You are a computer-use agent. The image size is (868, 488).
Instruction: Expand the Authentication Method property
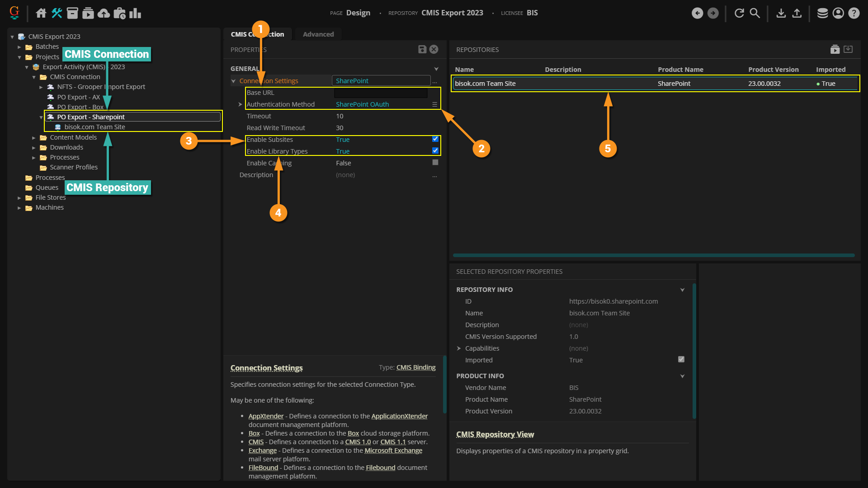coord(240,104)
